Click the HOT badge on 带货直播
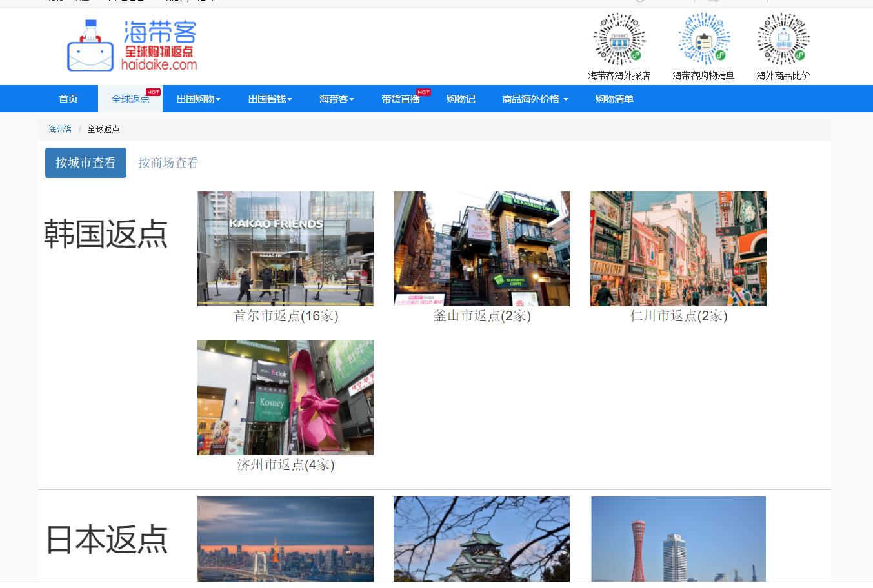Screen dimensions: 873x588 coord(423,92)
